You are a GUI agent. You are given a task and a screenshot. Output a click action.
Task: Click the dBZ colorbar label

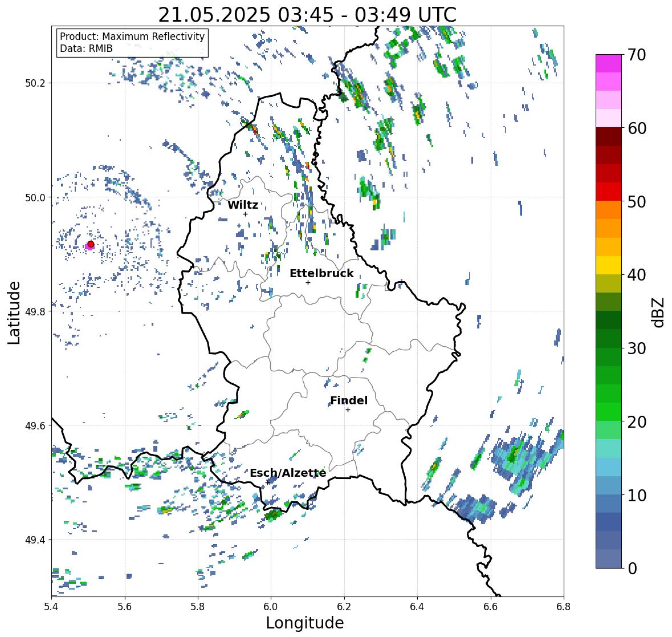tap(659, 312)
